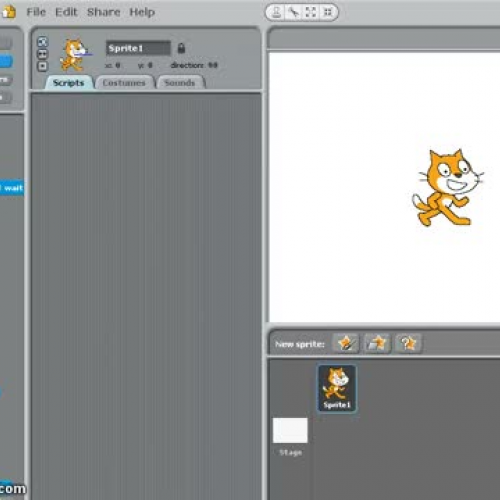Viewport: 500px width, 500px height.
Task: Set rotation style to left-right only
Action: [x=42, y=54]
